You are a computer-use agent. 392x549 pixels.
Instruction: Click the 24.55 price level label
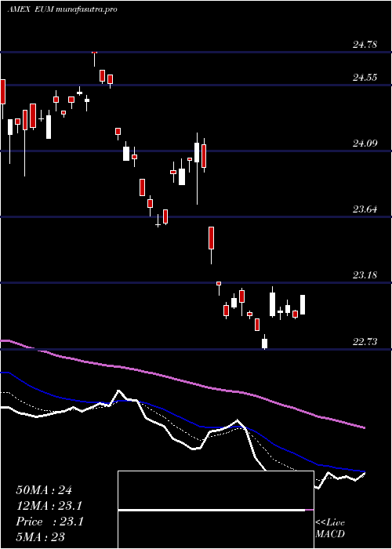pyautogui.click(x=365, y=78)
